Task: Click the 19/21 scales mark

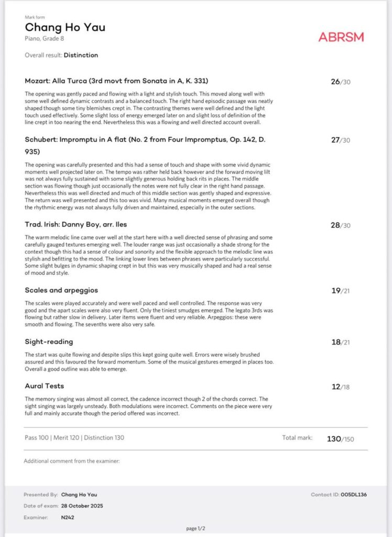Action: (340, 291)
